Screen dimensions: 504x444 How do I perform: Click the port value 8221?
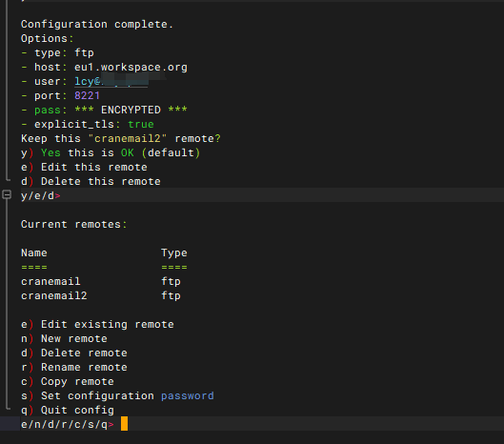(87, 95)
